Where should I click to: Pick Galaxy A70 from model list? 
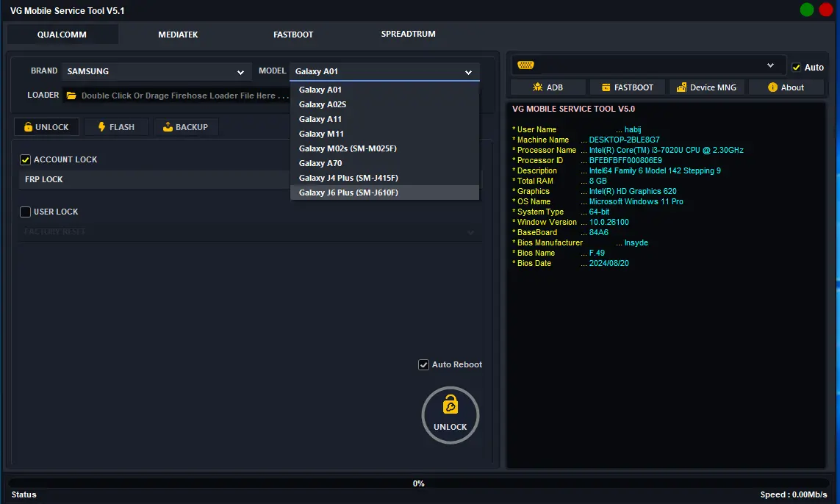pos(384,163)
